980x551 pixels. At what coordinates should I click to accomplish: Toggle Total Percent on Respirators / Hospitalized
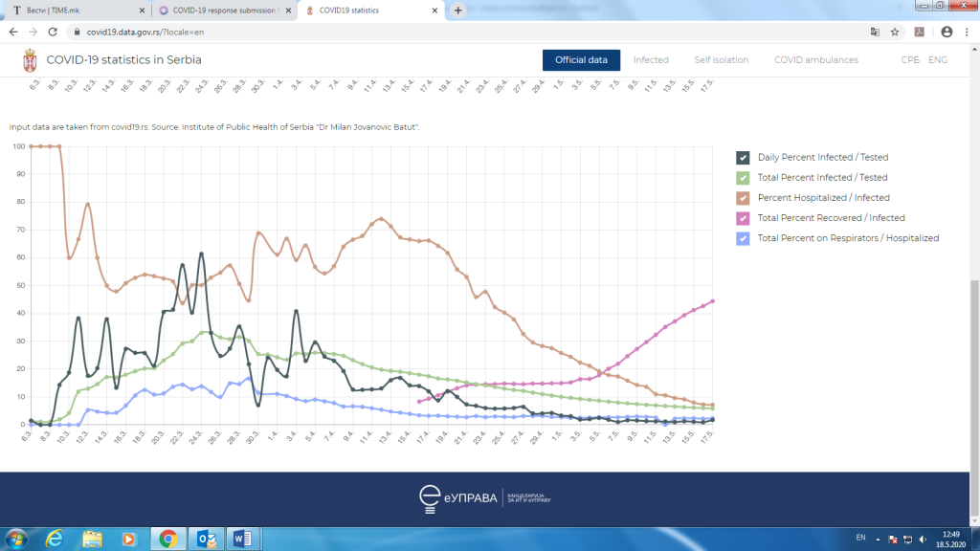[743, 238]
